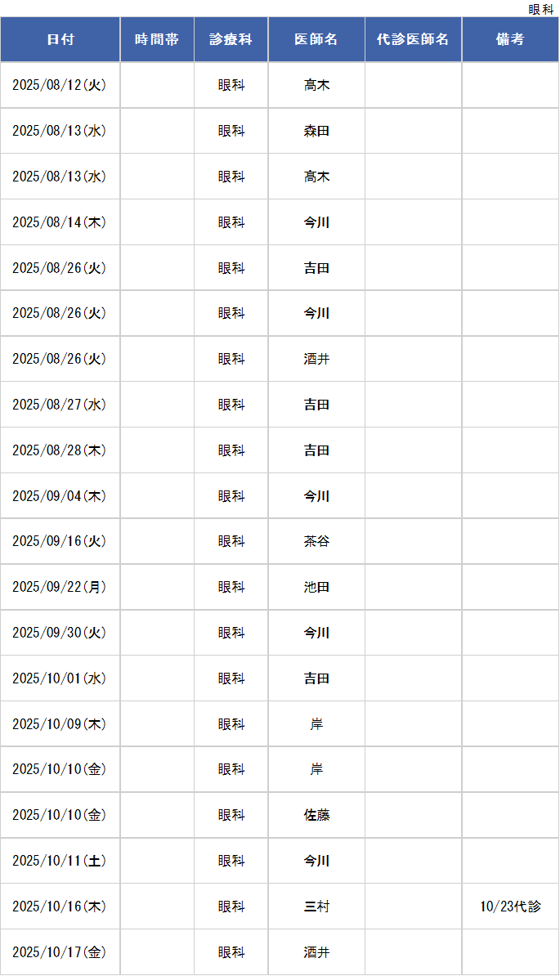The height and width of the screenshot is (976, 560).
Task: Click doctor name 茶谷
Action: coord(316,541)
